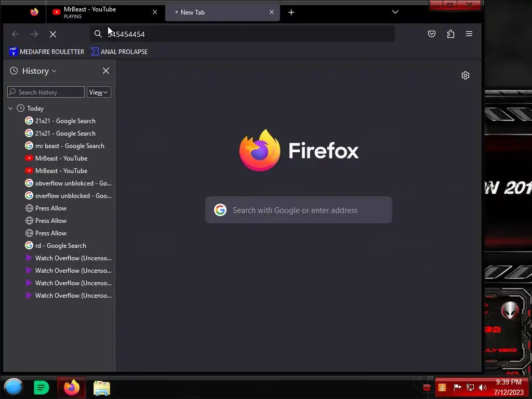Open the Save to Pocket button
The width and height of the screenshot is (532, 399).
[x=432, y=34]
